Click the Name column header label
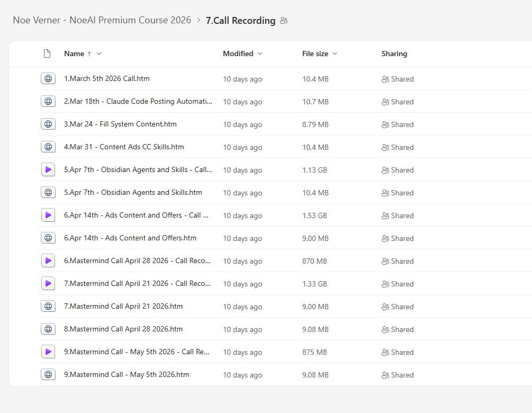The height and width of the screenshot is (413, 532). click(x=74, y=53)
